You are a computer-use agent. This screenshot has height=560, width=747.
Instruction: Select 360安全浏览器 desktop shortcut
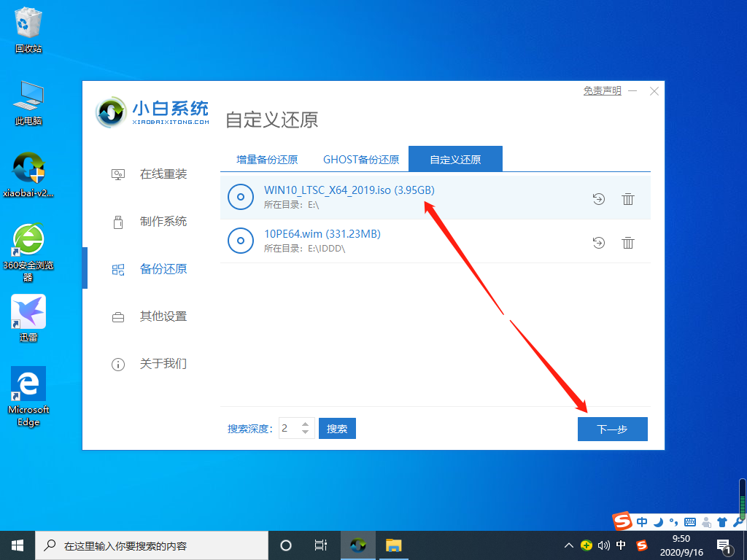pos(28,252)
